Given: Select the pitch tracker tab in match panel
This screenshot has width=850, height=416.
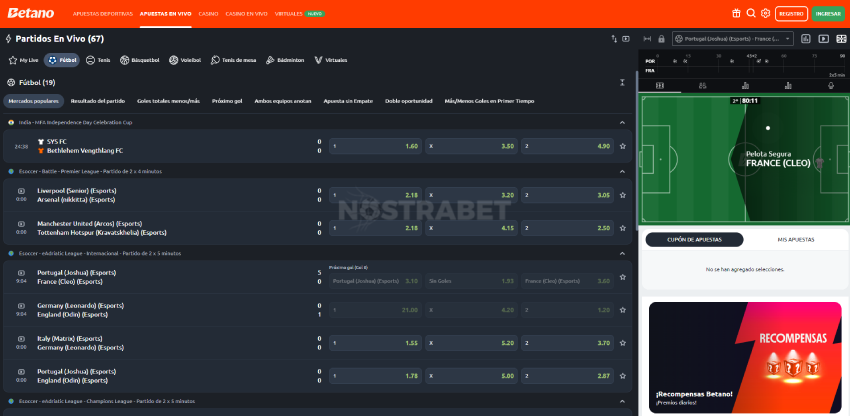Looking at the screenshot, I should point(660,86).
